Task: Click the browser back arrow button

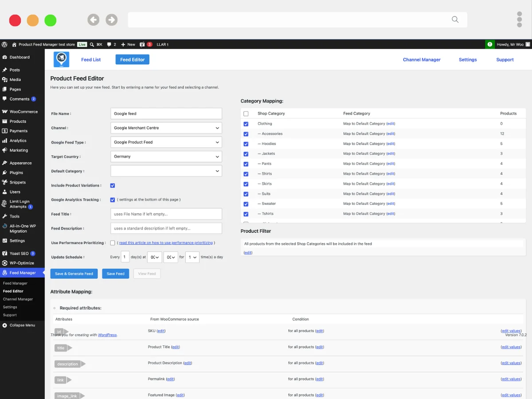Action: (93, 20)
